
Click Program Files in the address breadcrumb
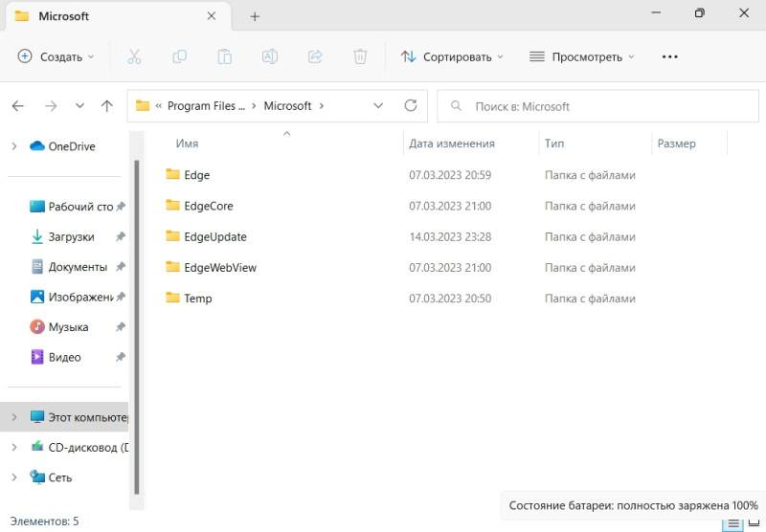click(x=205, y=106)
